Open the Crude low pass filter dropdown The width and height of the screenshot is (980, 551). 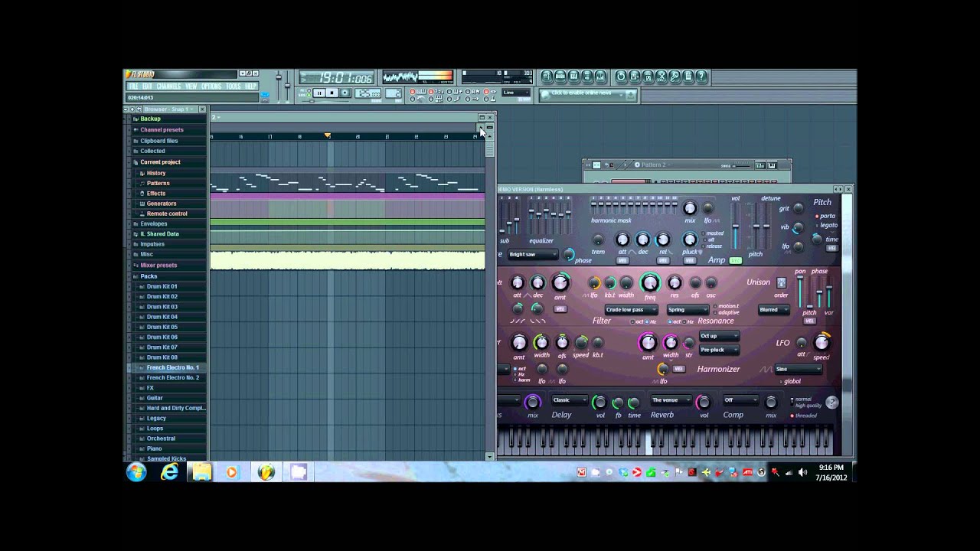632,310
